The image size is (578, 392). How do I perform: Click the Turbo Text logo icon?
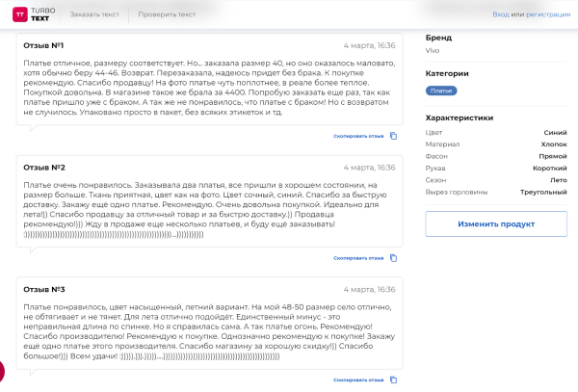coord(19,14)
